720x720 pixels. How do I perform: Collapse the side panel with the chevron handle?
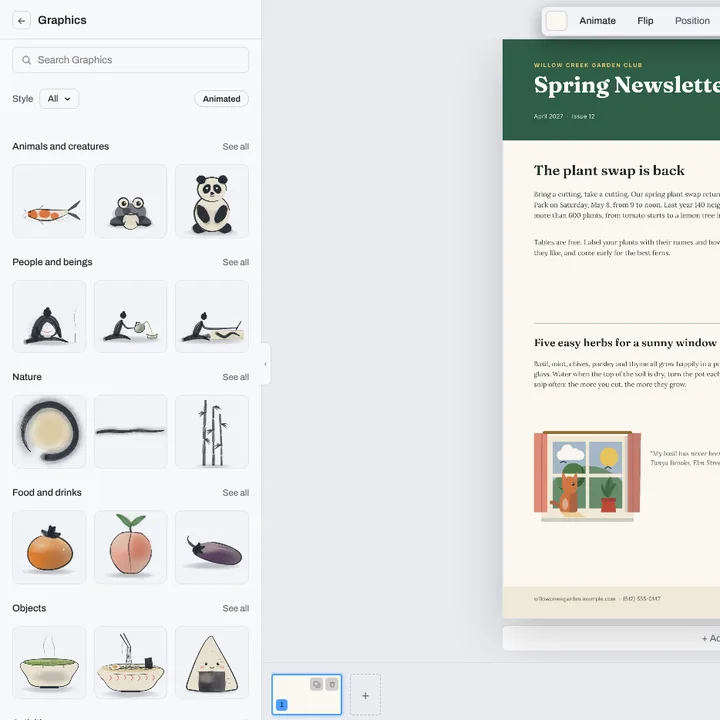click(x=265, y=364)
